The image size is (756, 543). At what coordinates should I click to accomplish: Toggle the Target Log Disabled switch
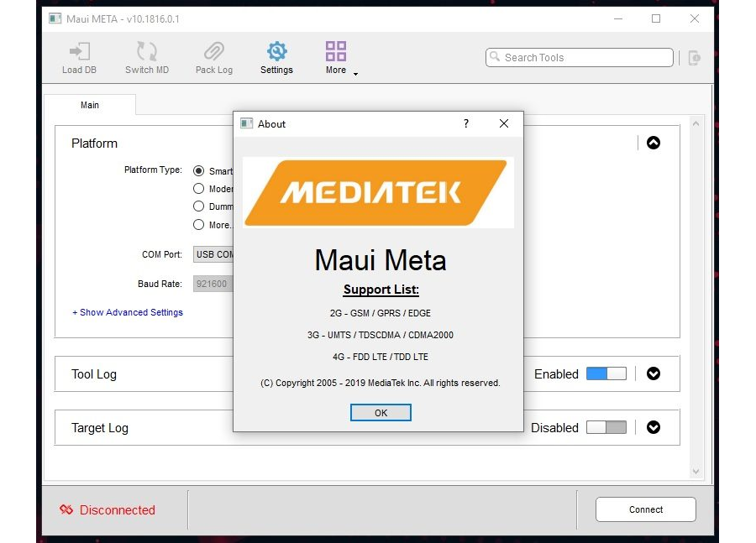point(606,427)
